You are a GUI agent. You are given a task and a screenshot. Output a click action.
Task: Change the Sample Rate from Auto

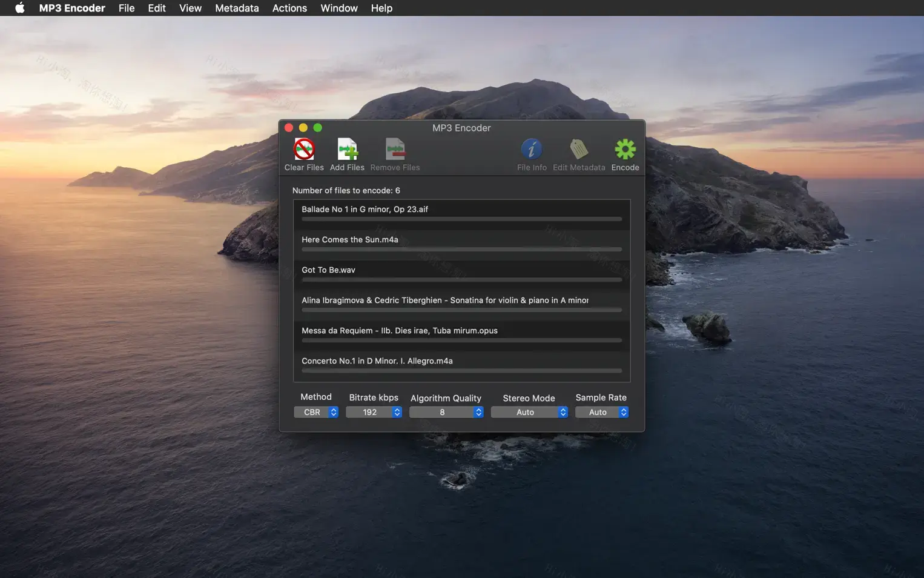pyautogui.click(x=601, y=412)
